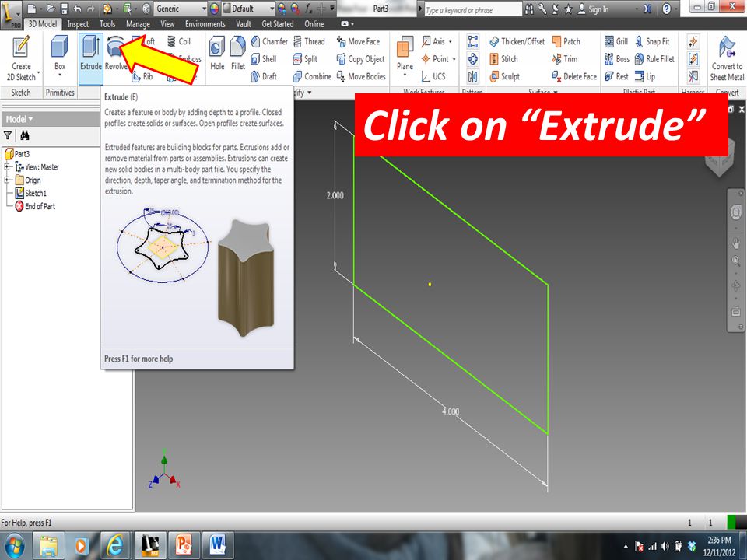Expand the View: Master node

pos(7,167)
